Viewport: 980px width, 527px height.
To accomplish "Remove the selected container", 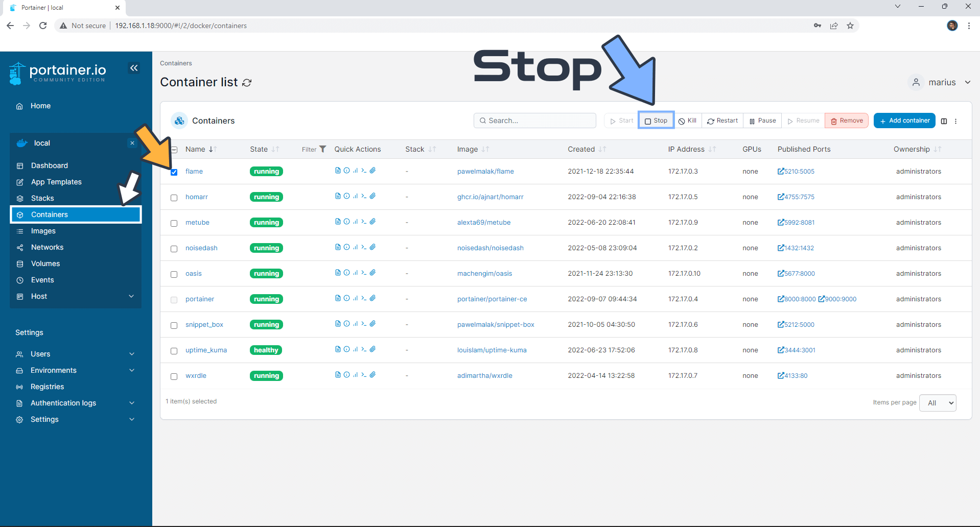I will coord(847,121).
